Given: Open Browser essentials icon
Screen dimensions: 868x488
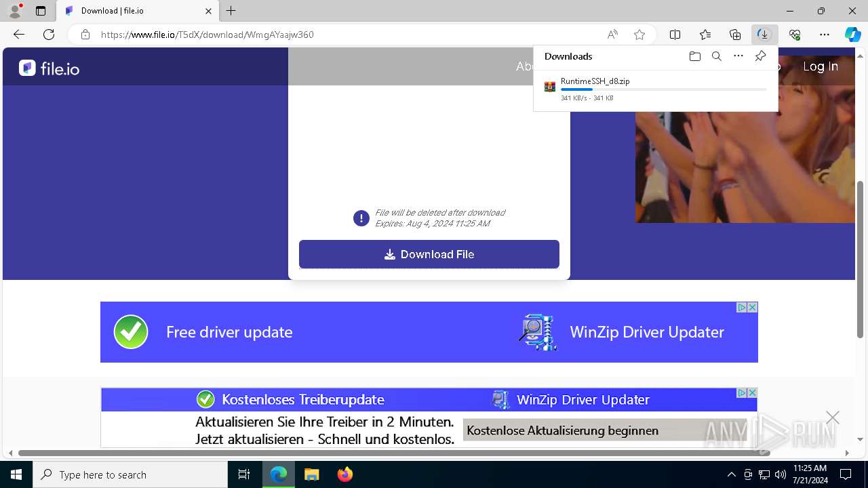Looking at the screenshot, I should click(795, 35).
